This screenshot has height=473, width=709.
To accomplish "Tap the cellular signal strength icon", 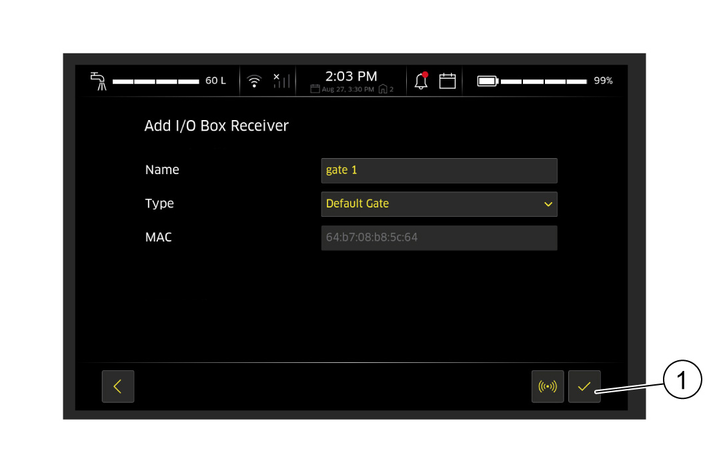I will (281, 80).
